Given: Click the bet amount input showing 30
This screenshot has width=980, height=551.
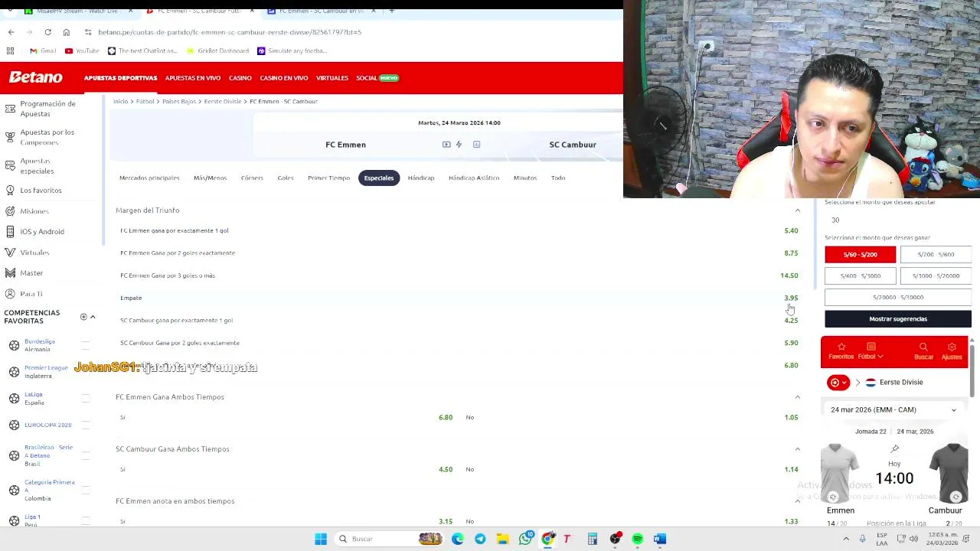Looking at the screenshot, I should point(897,220).
